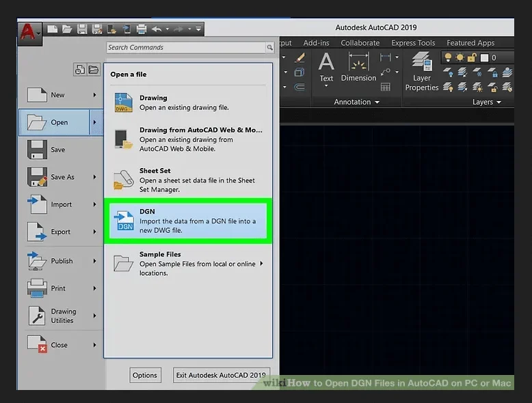Click the magnifier search icon
This screenshot has height=403, width=532.
(x=269, y=47)
